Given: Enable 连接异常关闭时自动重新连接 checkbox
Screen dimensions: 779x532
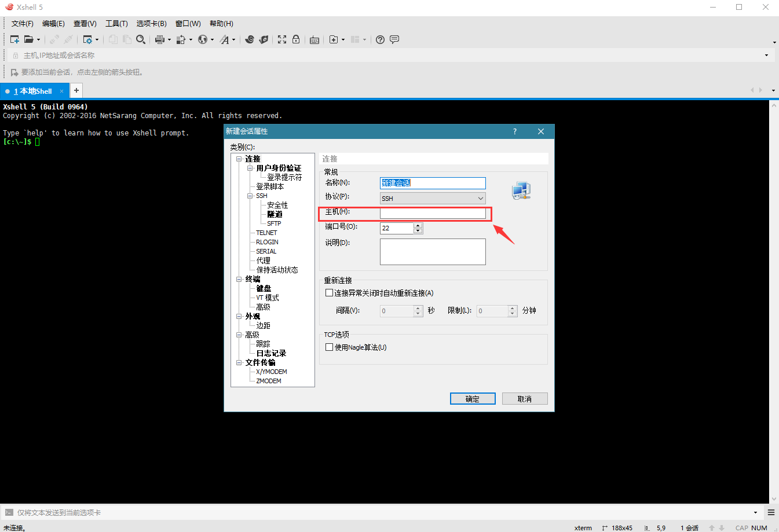Looking at the screenshot, I should tap(329, 293).
